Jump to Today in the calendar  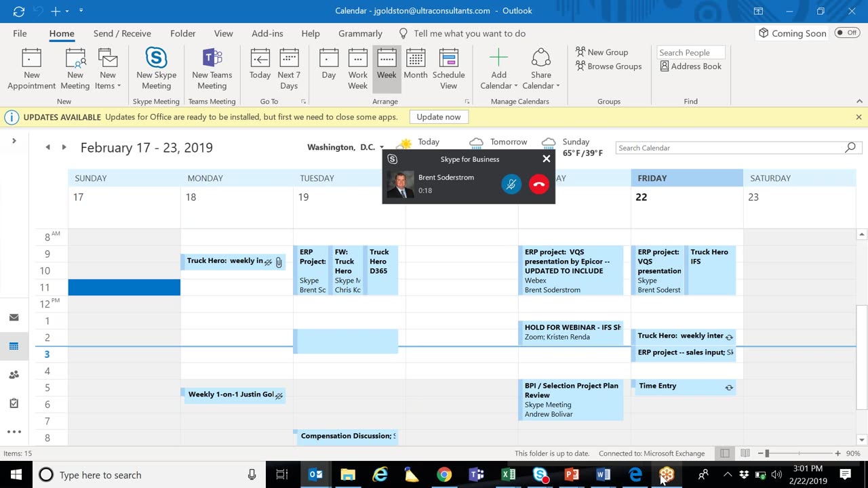coord(260,69)
